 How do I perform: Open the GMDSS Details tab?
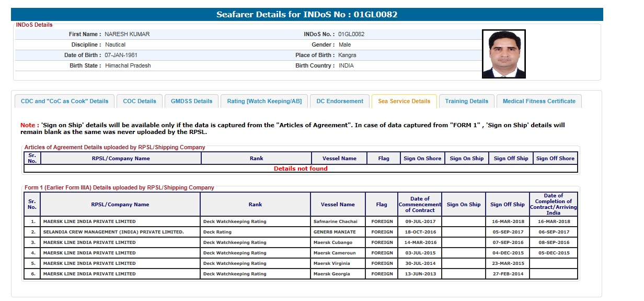coord(191,102)
